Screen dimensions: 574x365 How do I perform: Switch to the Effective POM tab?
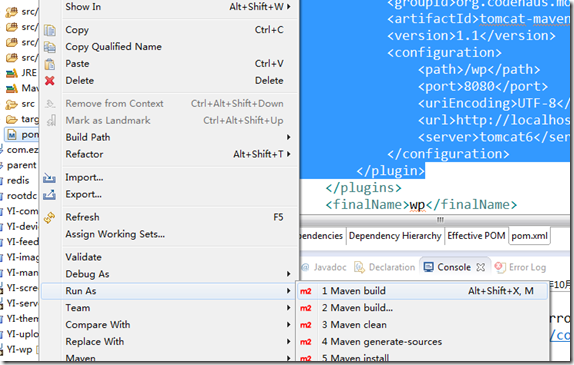click(476, 236)
